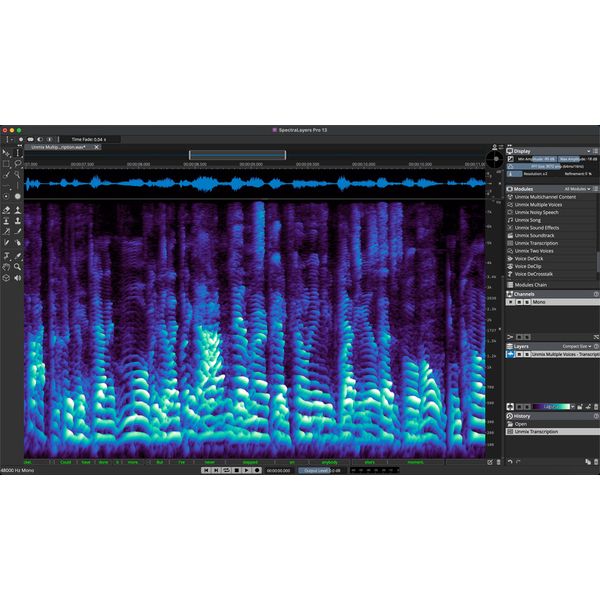600x600 pixels.
Task: Click the Layers panel stack icon
Action: [x=510, y=346]
